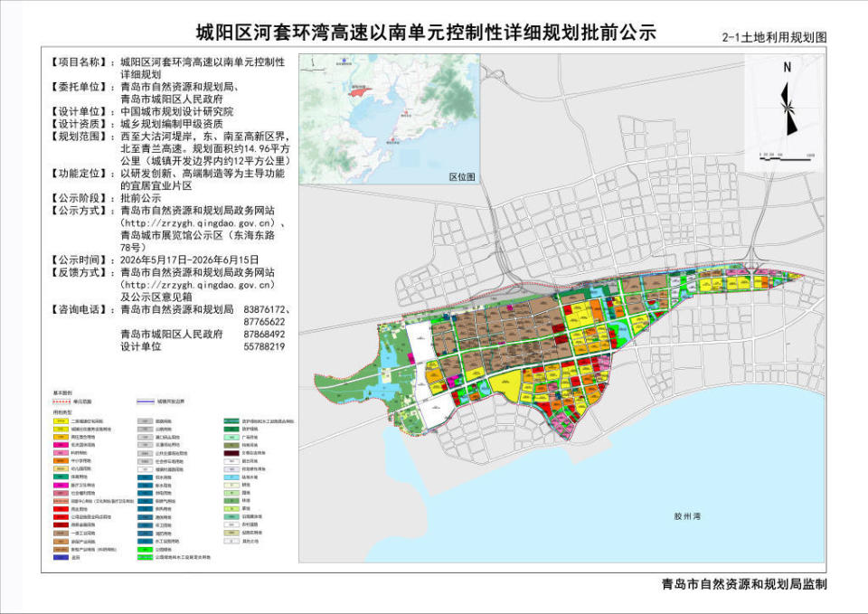
Task: Click the phone number 83876172
Action: click(x=265, y=309)
